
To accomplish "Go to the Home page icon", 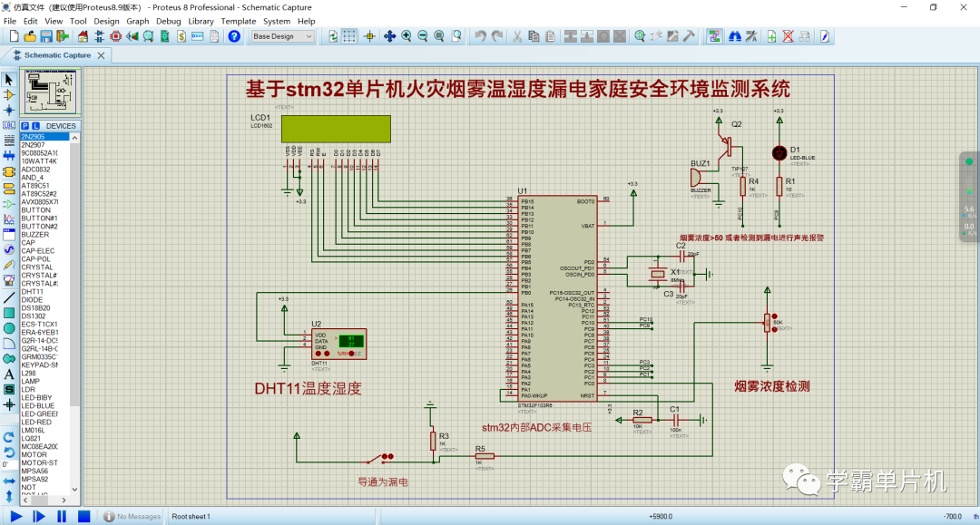I will click(83, 36).
